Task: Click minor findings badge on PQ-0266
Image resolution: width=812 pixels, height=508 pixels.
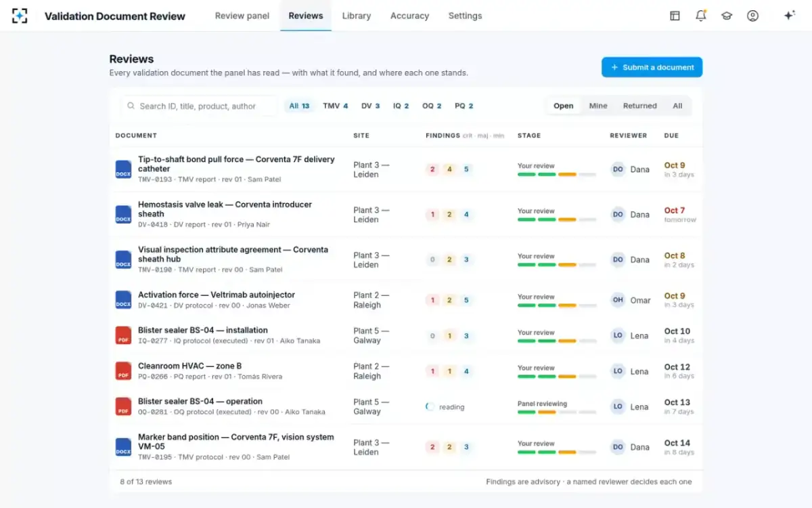Action: pos(466,371)
